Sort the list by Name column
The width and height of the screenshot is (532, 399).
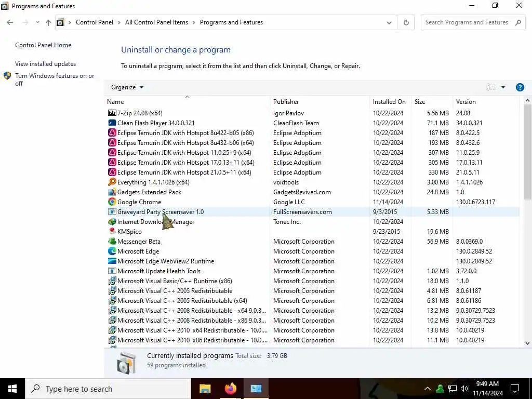[x=187, y=101]
